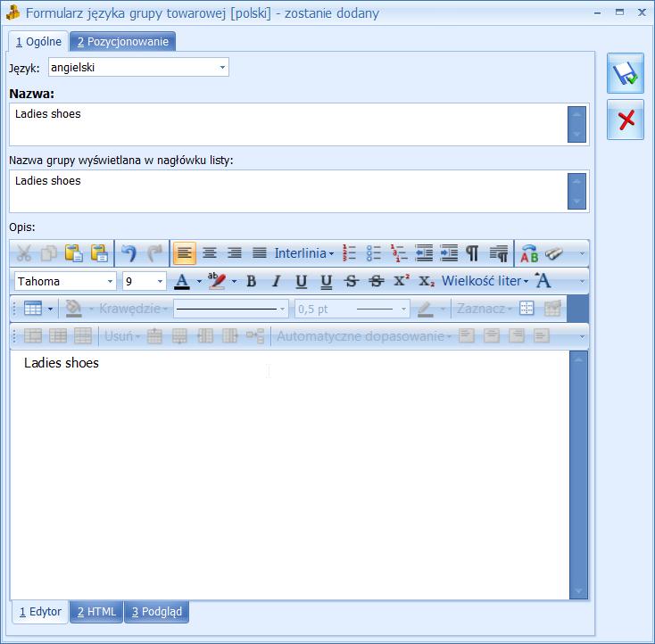Image resolution: width=655 pixels, height=644 pixels.
Task: Click the text direction paragraph icon
Action: [x=499, y=253]
